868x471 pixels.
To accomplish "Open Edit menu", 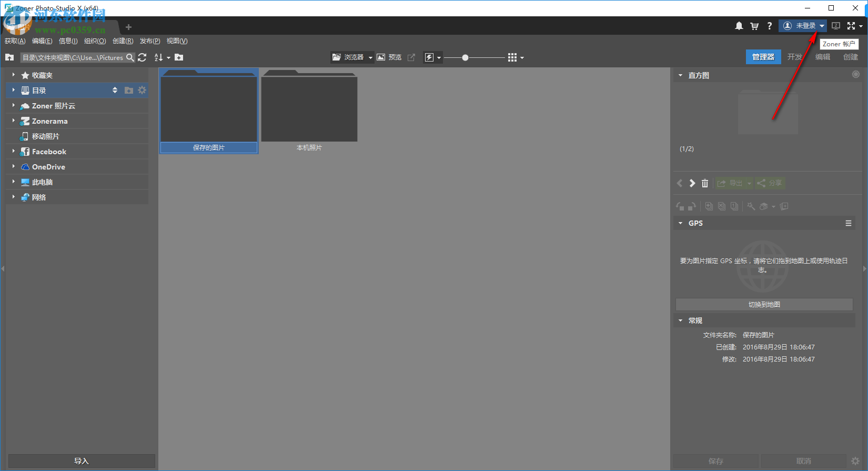I will pyautogui.click(x=42, y=41).
